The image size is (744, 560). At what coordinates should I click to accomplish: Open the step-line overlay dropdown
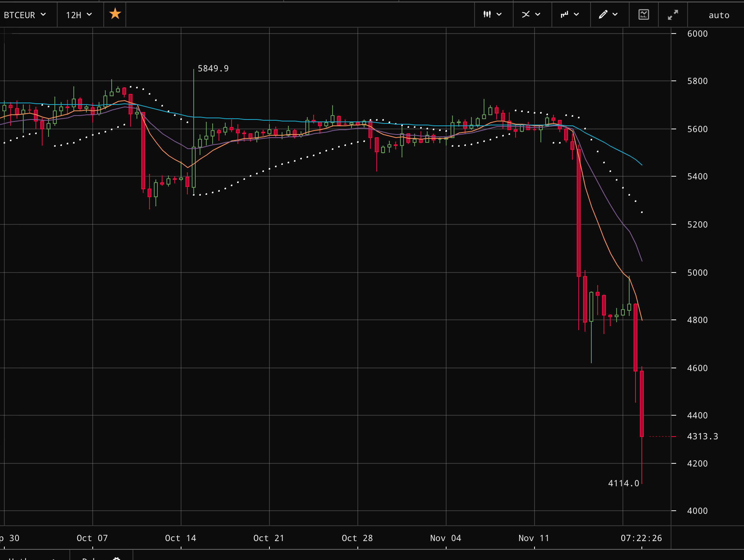(x=570, y=15)
